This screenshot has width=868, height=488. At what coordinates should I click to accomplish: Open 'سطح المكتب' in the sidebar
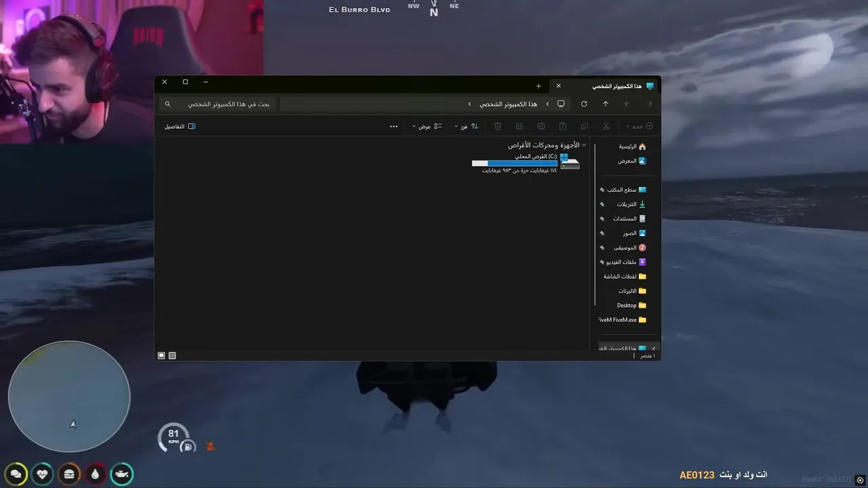(627, 190)
